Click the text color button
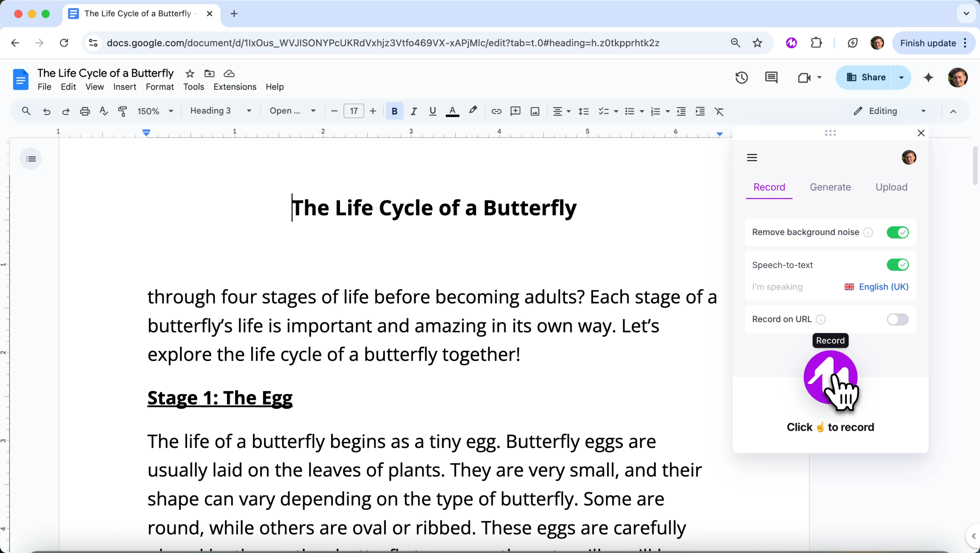This screenshot has height=553, width=980. 452,111
